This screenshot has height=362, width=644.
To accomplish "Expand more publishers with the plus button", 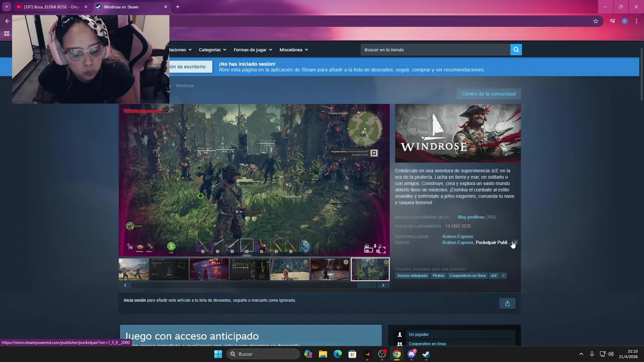I will pos(514,242).
